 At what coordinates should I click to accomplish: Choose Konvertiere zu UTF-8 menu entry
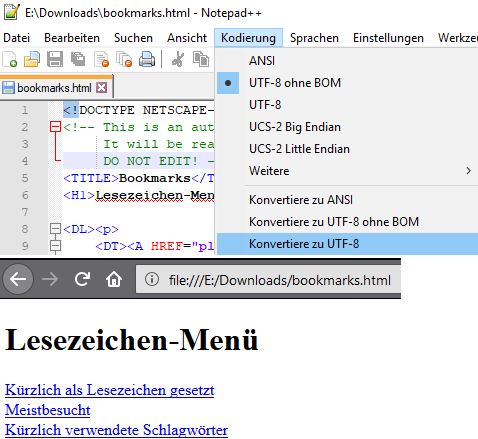click(x=347, y=244)
